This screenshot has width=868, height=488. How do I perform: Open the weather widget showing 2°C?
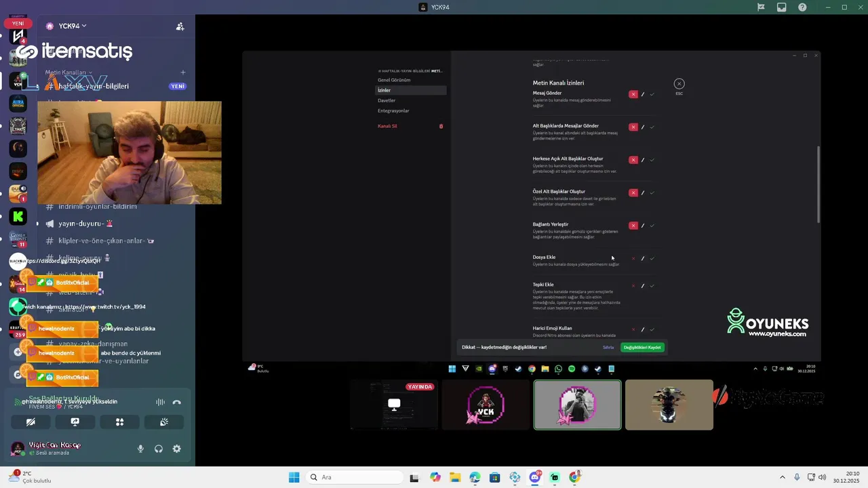coord(30,477)
